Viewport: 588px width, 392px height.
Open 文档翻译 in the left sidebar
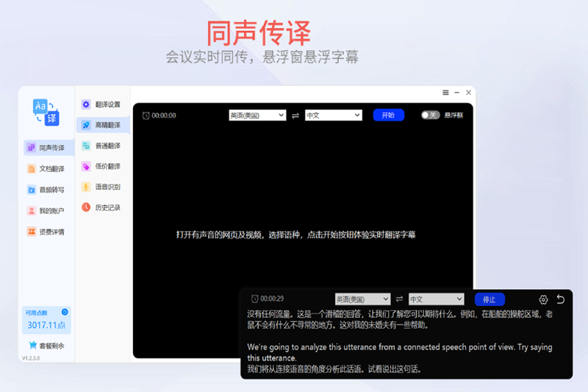pyautogui.click(x=46, y=169)
